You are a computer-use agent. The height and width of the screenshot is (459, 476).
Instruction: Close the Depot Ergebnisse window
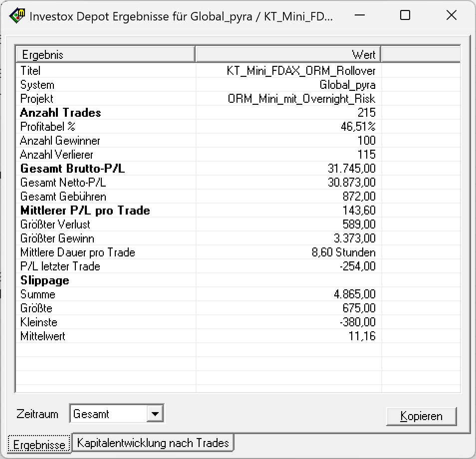[x=451, y=15]
